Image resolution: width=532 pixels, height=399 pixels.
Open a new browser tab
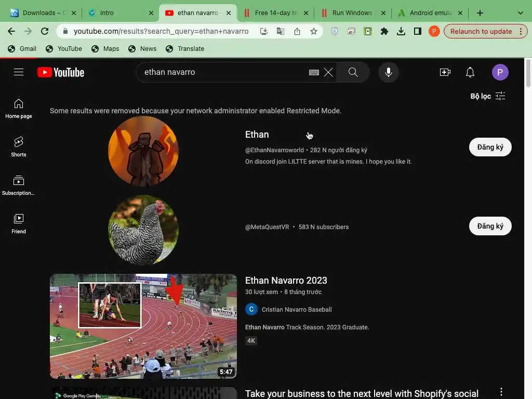point(480,13)
